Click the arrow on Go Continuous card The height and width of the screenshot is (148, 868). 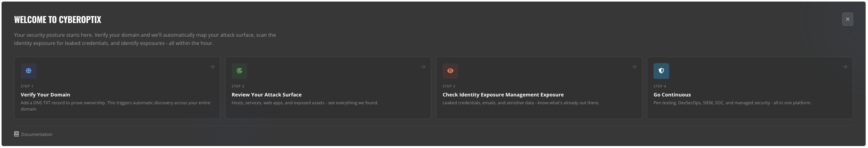(x=845, y=67)
